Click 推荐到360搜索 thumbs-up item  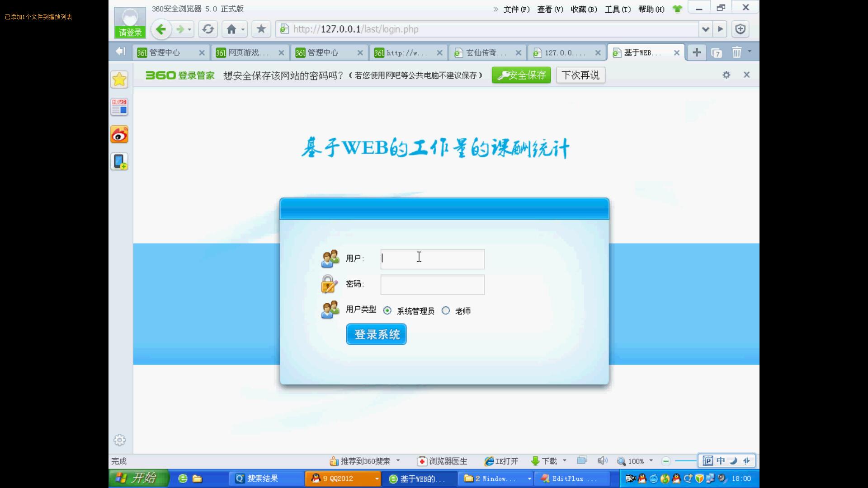(x=360, y=461)
